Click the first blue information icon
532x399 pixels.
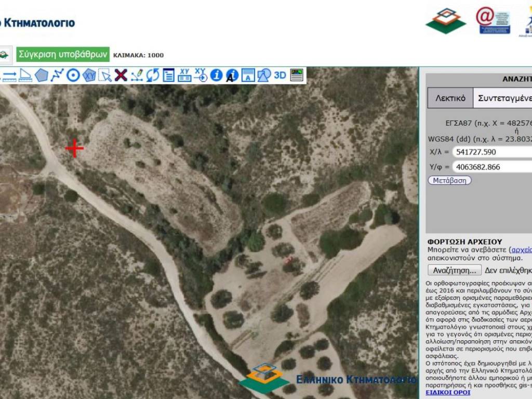click(x=217, y=76)
